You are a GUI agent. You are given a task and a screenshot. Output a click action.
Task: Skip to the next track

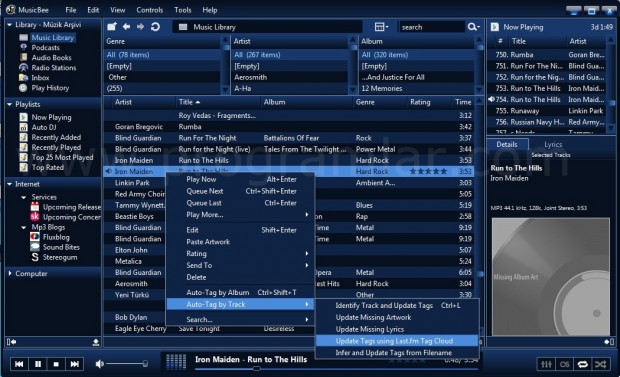click(74, 364)
